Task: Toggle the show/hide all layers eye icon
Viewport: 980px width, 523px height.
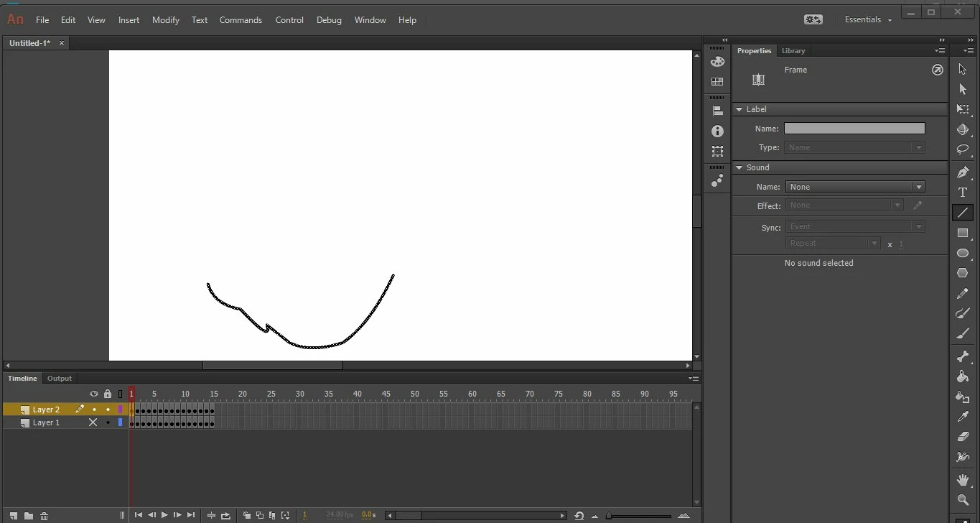Action: pyautogui.click(x=93, y=394)
